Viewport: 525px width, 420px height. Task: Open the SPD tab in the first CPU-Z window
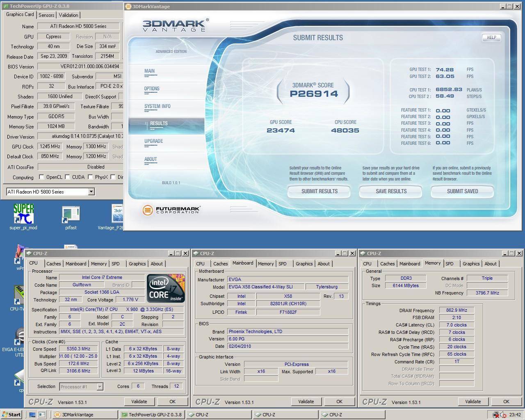(x=116, y=264)
